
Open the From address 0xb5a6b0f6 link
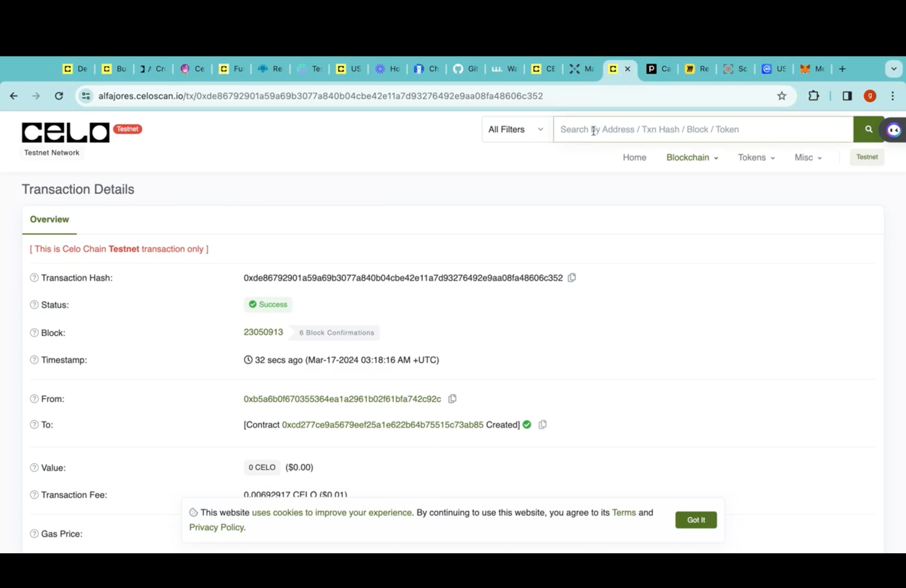[x=342, y=399]
